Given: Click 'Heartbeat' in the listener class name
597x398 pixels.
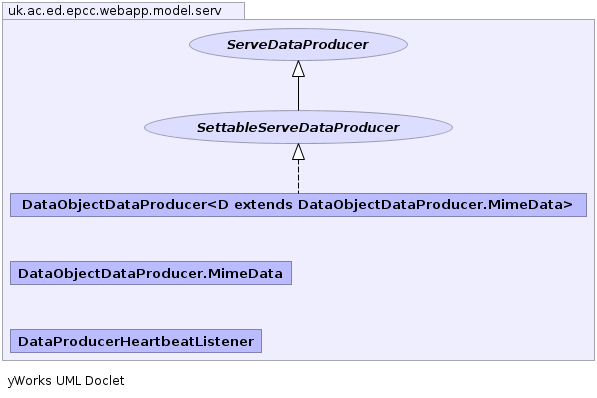Looking at the screenshot, I should point(158,341).
